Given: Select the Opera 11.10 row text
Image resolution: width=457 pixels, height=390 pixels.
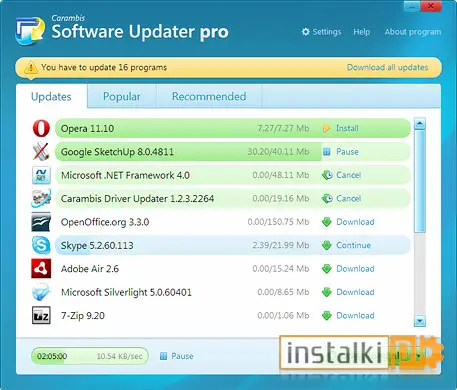Looking at the screenshot, I should 87,129.
